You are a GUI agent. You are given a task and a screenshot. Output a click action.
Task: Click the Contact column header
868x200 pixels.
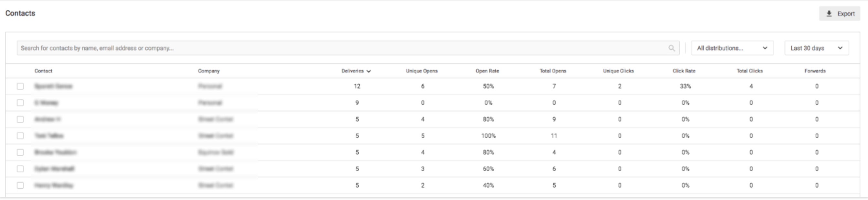tap(43, 71)
